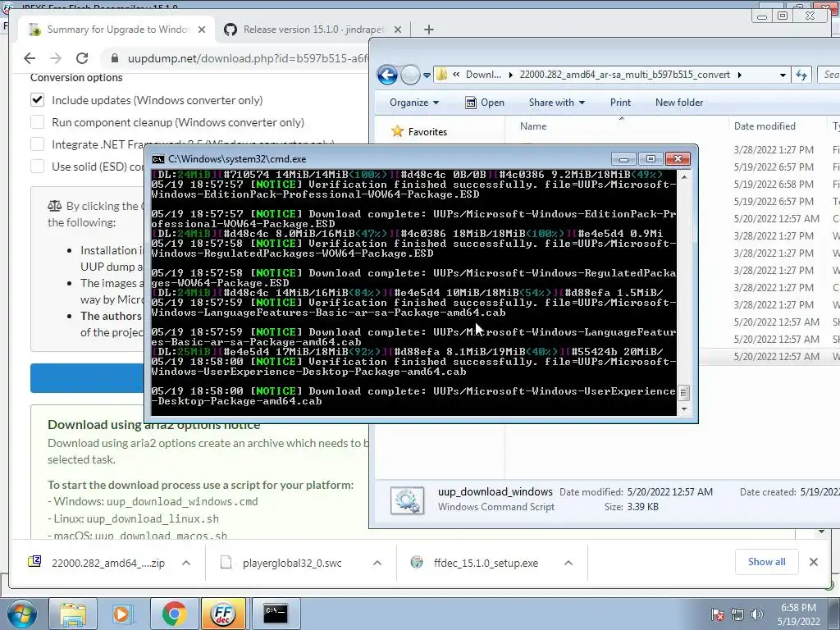Click Print in Explorer toolbar

pos(620,103)
